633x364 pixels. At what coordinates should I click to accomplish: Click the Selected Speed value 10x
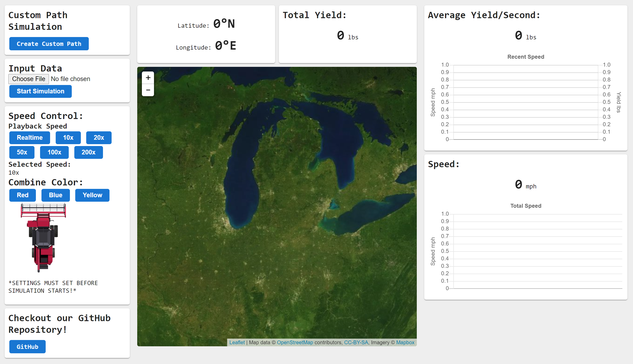pos(14,173)
